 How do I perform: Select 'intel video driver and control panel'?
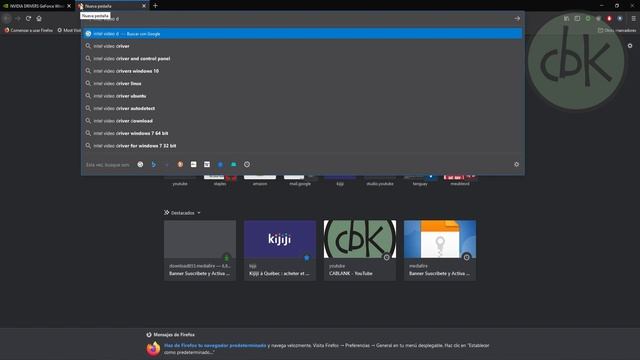coord(302,59)
